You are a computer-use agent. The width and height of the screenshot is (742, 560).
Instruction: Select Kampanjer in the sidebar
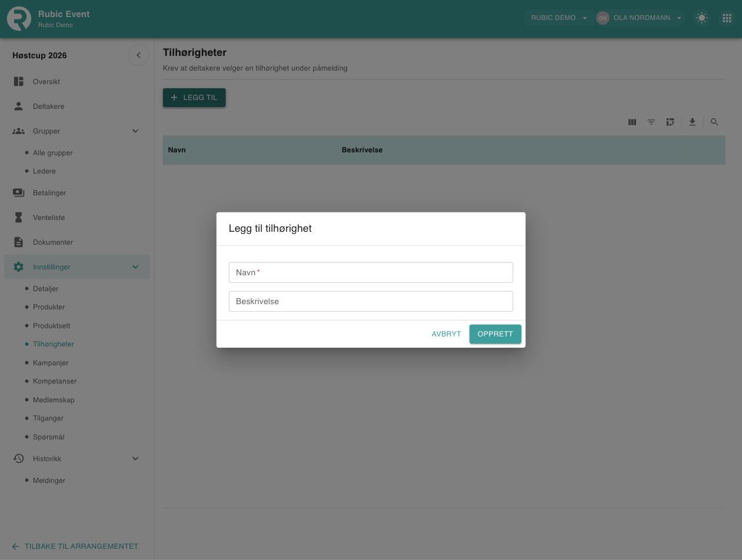[51, 362]
